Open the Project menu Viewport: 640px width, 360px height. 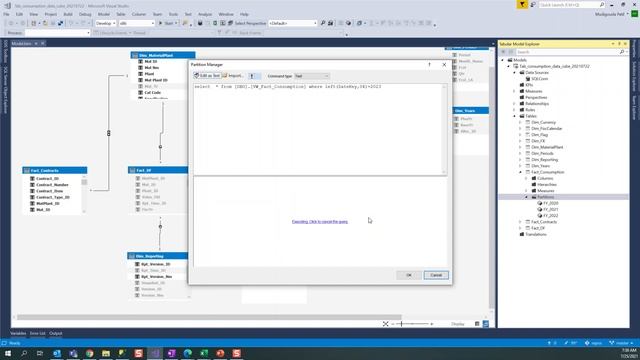[x=51, y=14]
